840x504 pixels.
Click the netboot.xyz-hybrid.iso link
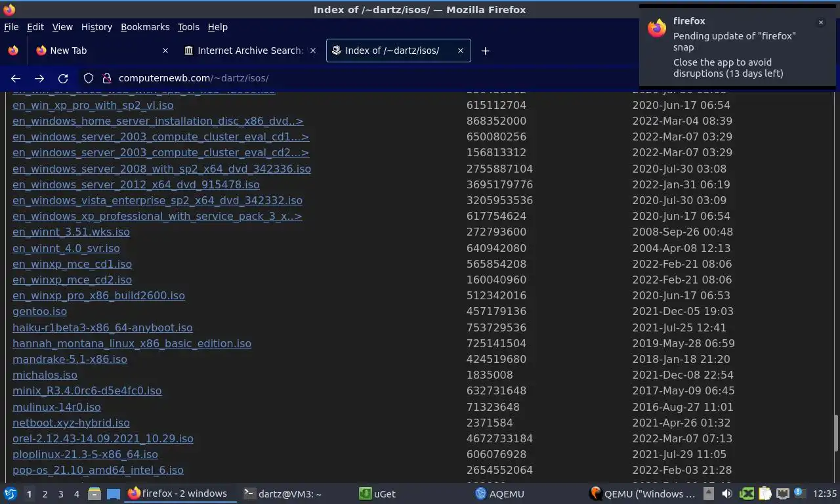click(71, 423)
